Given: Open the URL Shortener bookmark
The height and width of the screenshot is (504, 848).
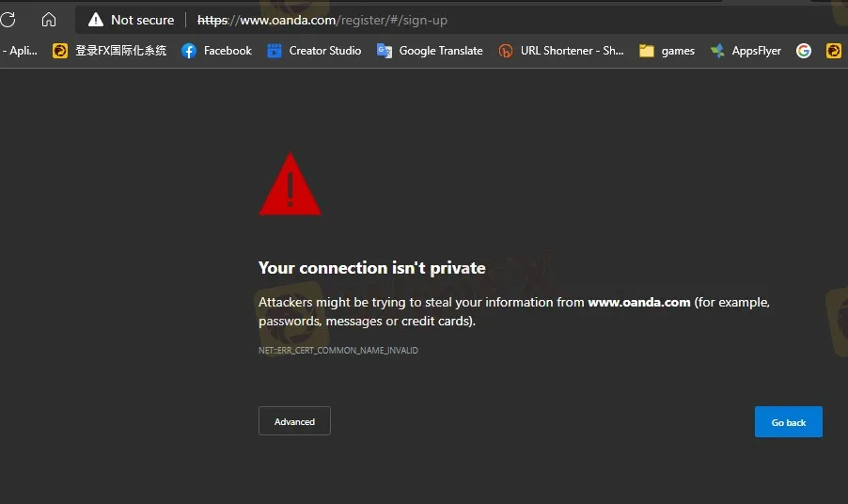Looking at the screenshot, I should pos(561,51).
